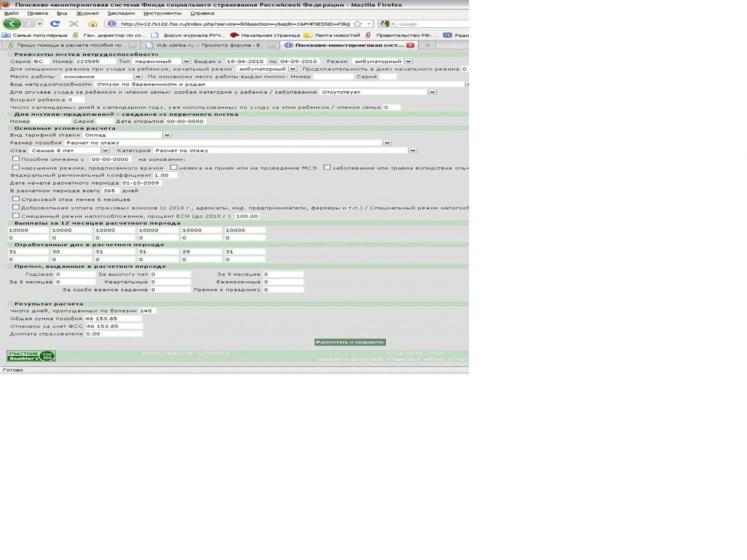Viewport: 747px width, 560px height.
Task: Click the bookmark star in address bar
Action: [x=357, y=24]
